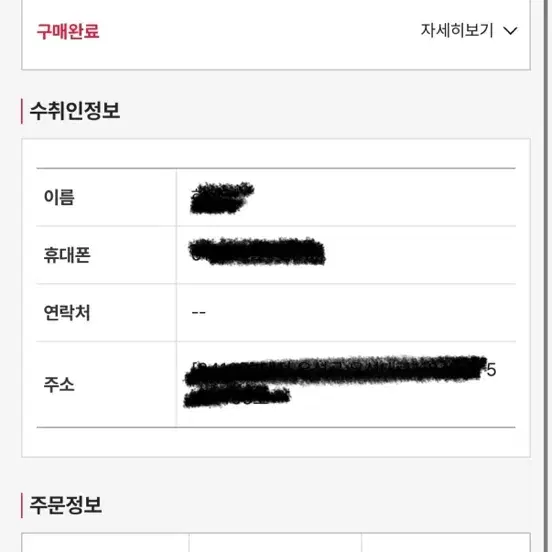552x552 pixels.
Task: Select the redacted address second line
Action: (237, 397)
